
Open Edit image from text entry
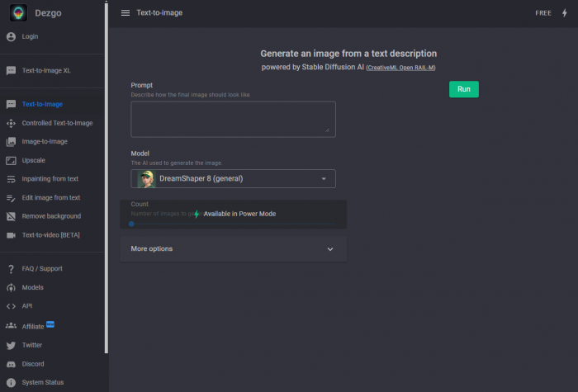click(51, 197)
